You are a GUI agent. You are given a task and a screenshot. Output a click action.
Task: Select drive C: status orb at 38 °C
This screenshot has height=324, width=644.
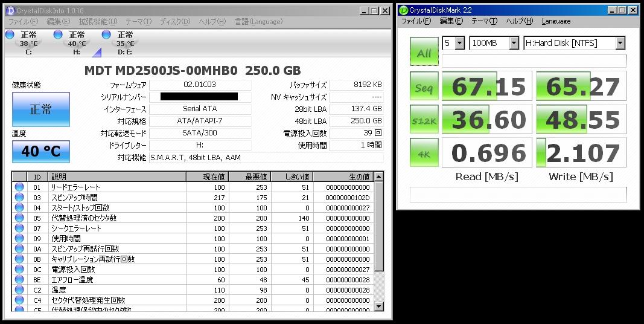point(10,34)
